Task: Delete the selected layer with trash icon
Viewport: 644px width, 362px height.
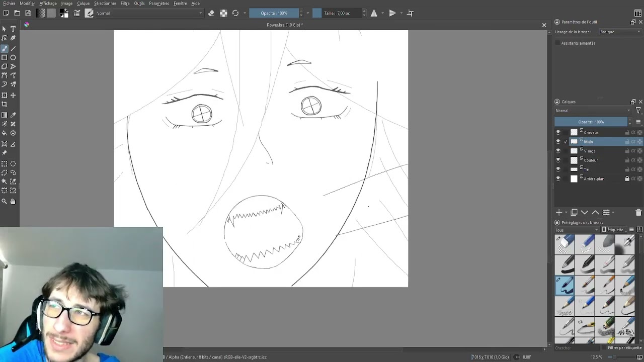Action: point(638,212)
